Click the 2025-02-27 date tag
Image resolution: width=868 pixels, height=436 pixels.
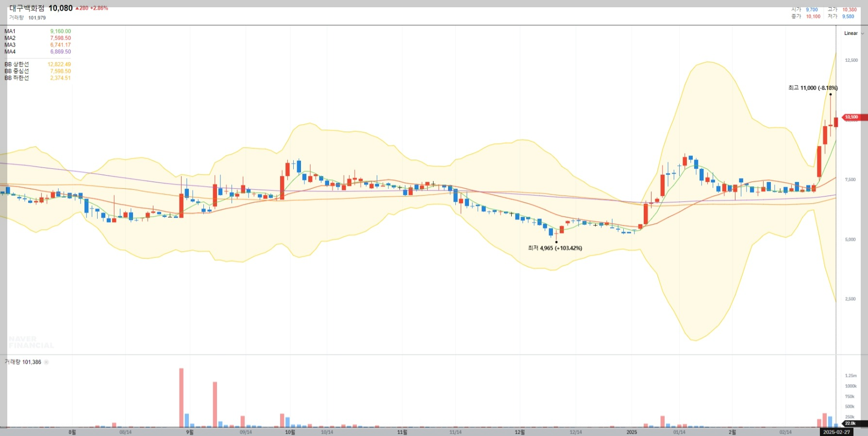click(x=836, y=432)
